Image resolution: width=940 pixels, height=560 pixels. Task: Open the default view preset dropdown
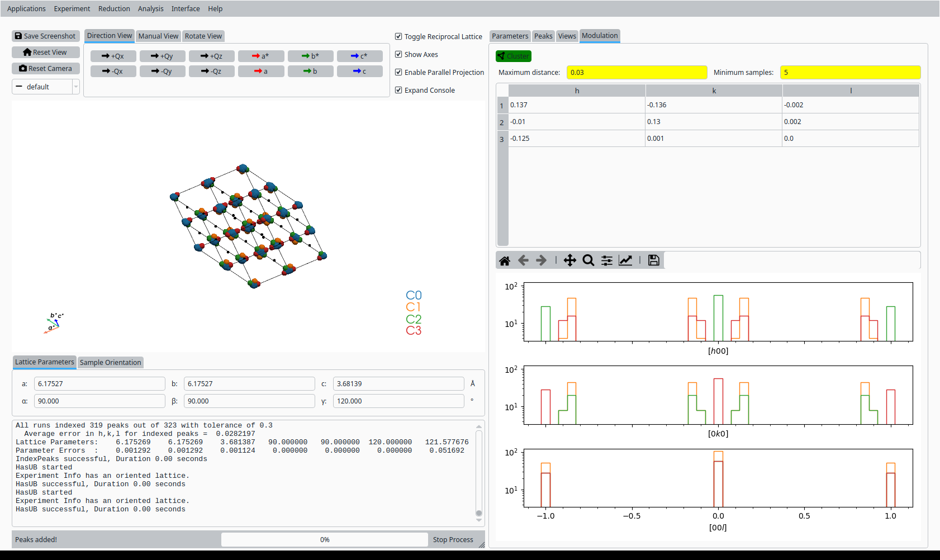45,87
